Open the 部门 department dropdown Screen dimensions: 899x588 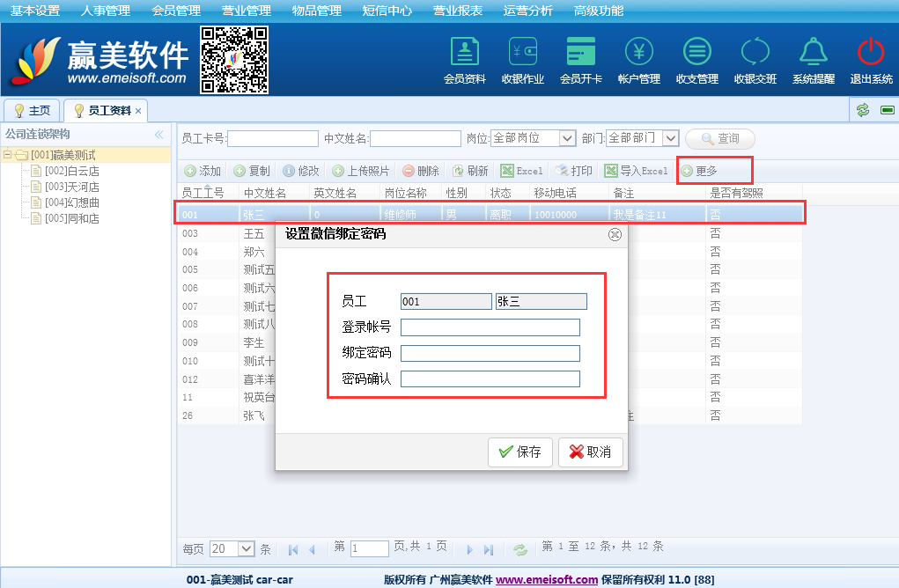670,138
